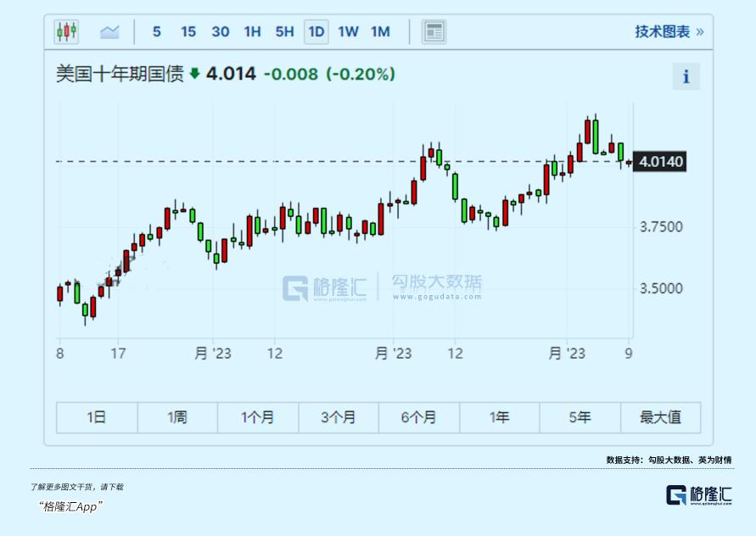Click the "格隆汇App" text
The width and height of the screenshot is (756, 536).
tap(70, 506)
